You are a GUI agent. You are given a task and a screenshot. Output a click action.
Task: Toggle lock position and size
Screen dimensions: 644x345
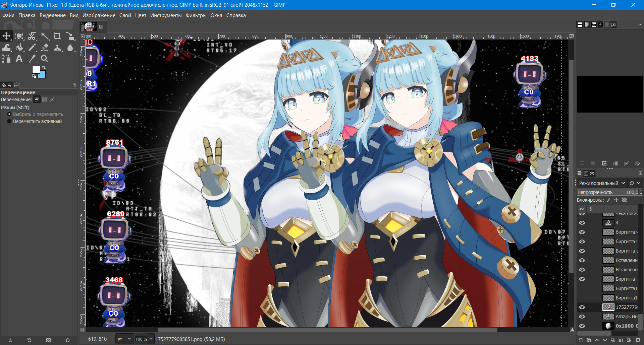(x=616, y=200)
